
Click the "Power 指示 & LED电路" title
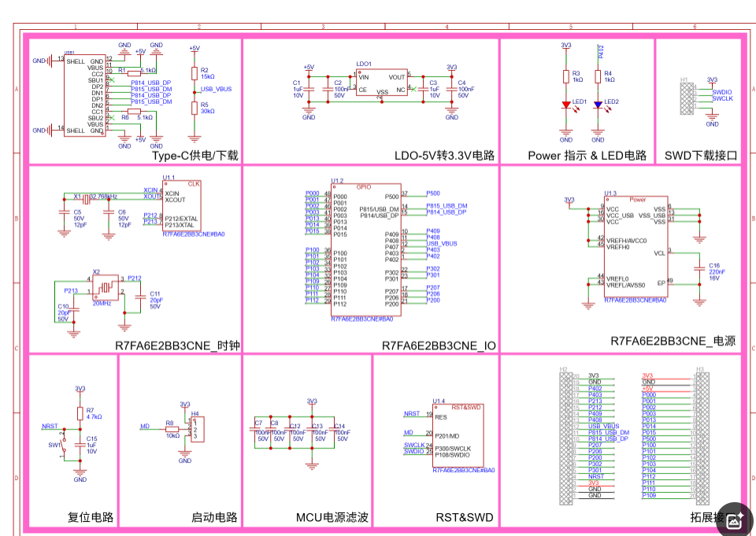tap(587, 156)
